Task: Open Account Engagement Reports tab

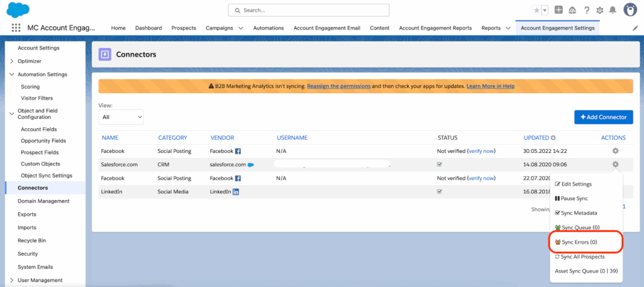Action: click(x=435, y=28)
